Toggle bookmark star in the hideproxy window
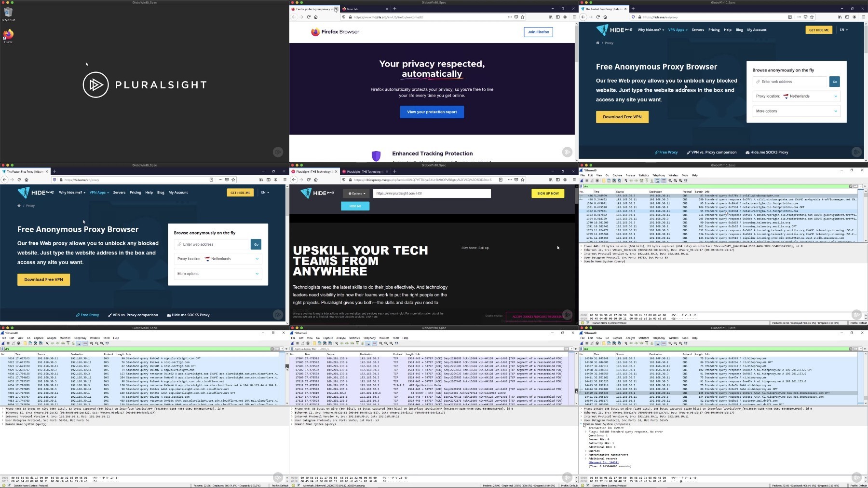Image resolution: width=868 pixels, height=488 pixels. click(x=522, y=180)
